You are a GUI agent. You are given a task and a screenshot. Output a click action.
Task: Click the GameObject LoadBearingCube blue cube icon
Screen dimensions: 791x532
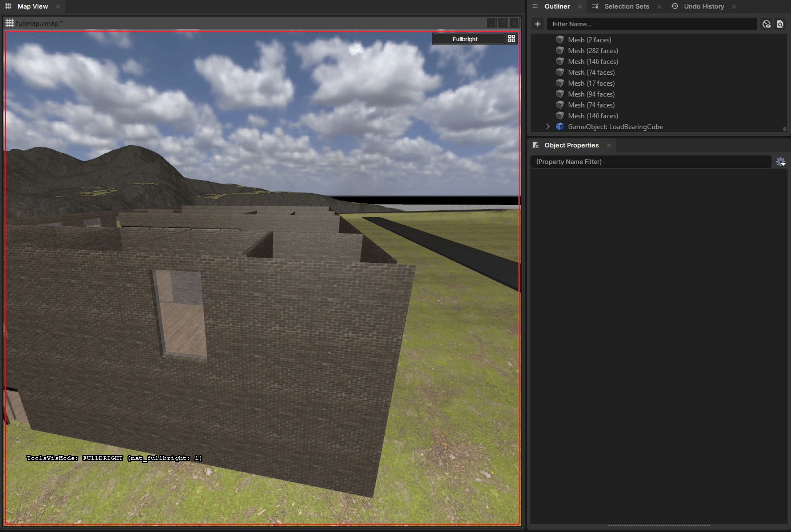pos(560,127)
